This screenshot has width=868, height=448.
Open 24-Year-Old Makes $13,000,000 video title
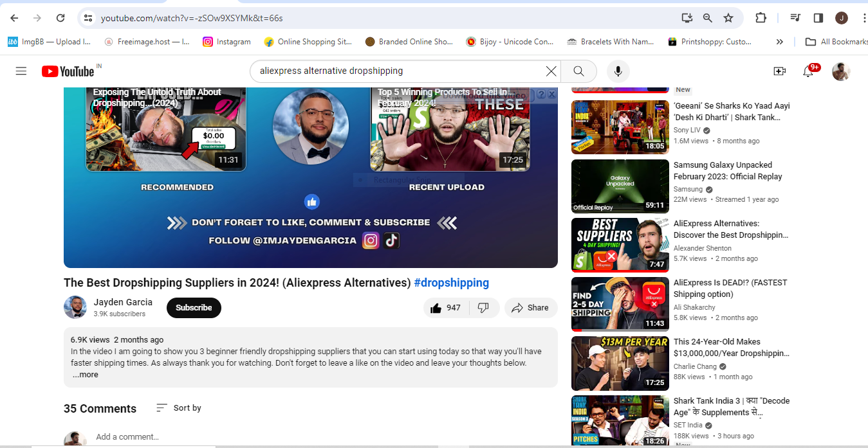point(732,348)
